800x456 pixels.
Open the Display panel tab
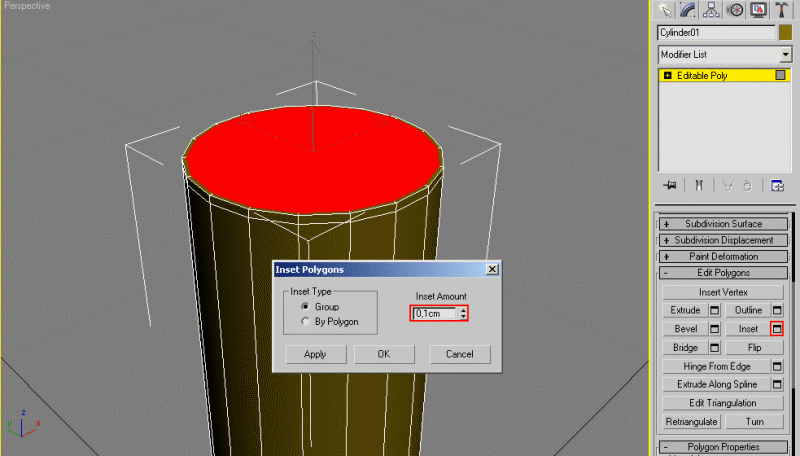coord(759,10)
